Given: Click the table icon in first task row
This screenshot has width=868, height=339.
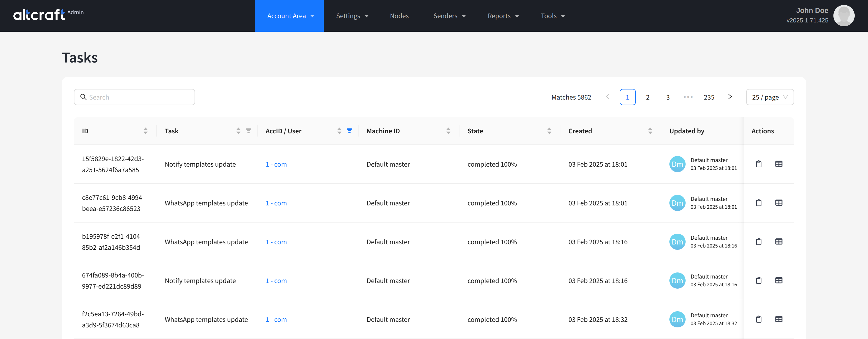Looking at the screenshot, I should (779, 164).
